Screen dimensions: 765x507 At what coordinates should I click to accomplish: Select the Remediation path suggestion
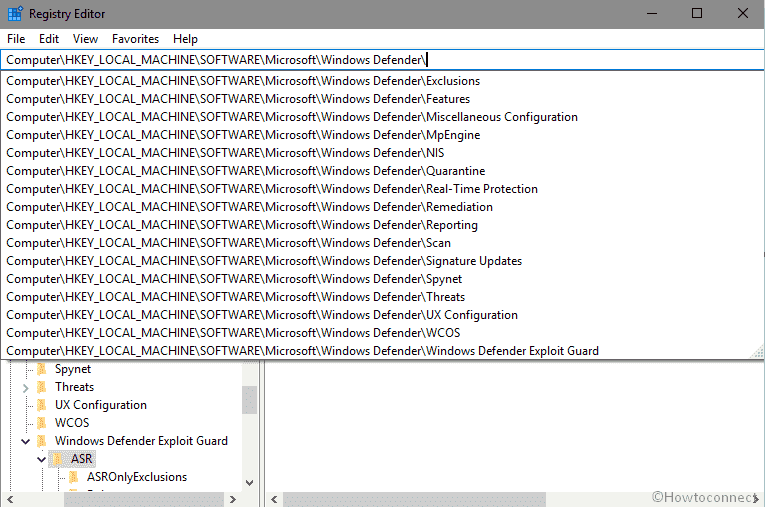coord(382,207)
